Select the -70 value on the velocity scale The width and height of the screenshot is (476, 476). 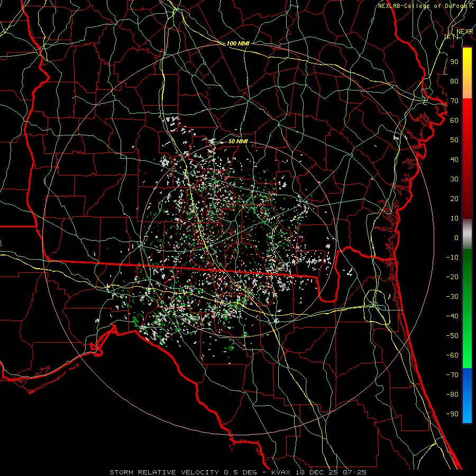[452, 375]
